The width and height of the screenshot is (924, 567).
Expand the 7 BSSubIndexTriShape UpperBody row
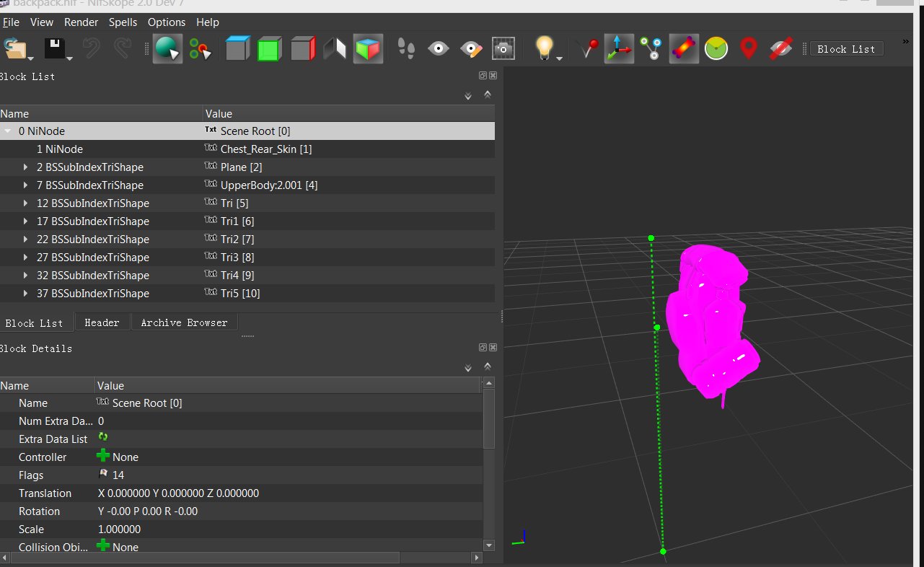[x=26, y=185]
